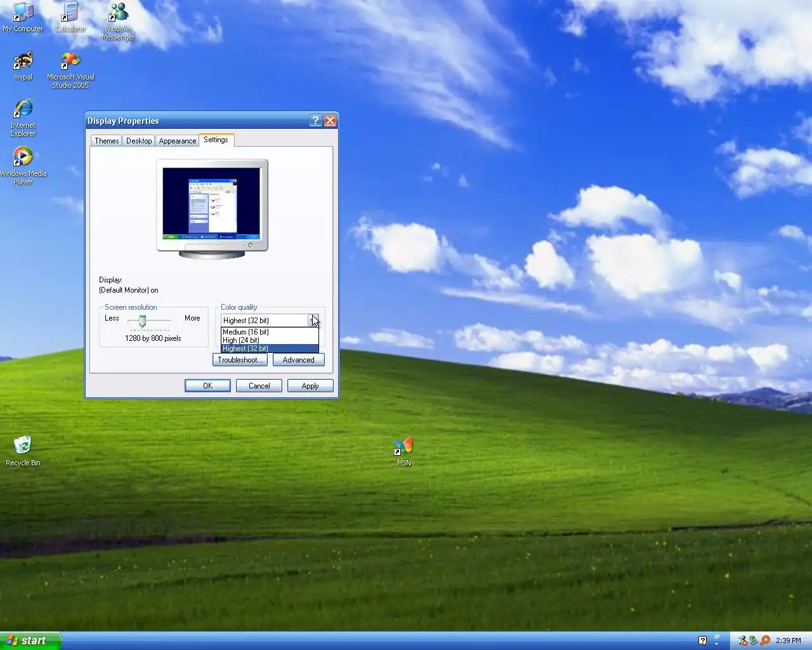This screenshot has height=650, width=812.
Task: Select the Internet Explorer desktop icon
Action: click(23, 118)
